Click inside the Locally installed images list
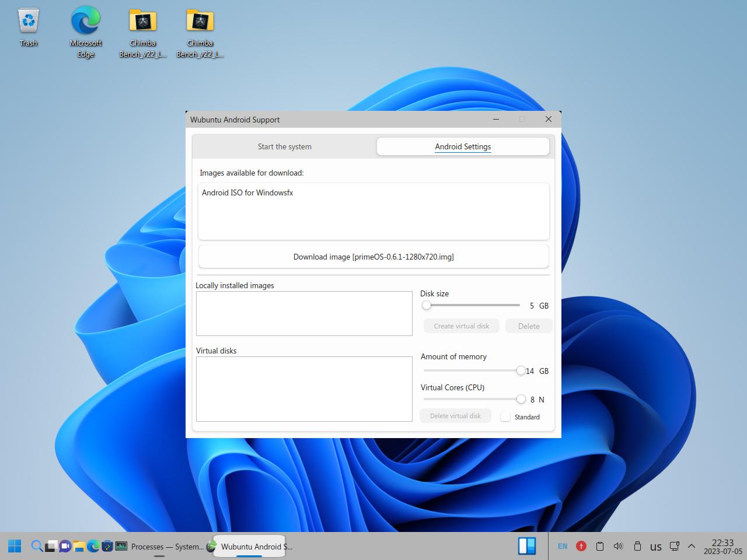Image resolution: width=747 pixels, height=560 pixels. [304, 314]
